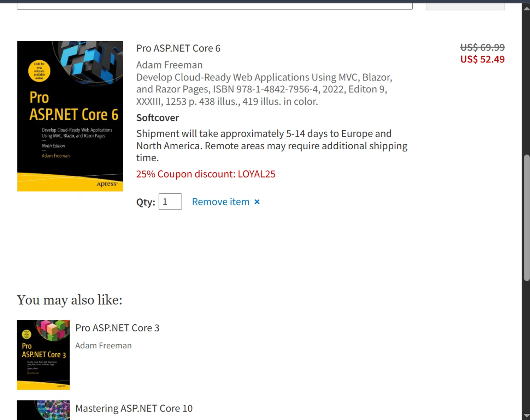Click the book description with ISBN 978-1-4842-7956-4
Screen dimensions: 530x420
point(264,89)
